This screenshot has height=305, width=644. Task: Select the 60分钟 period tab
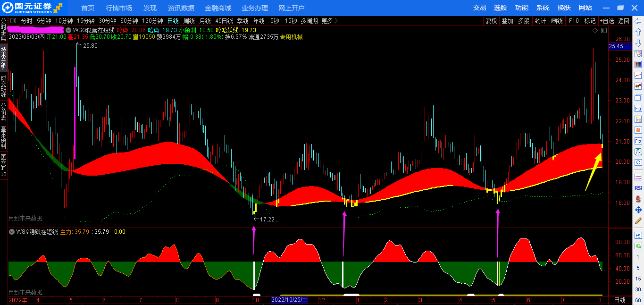129,21
